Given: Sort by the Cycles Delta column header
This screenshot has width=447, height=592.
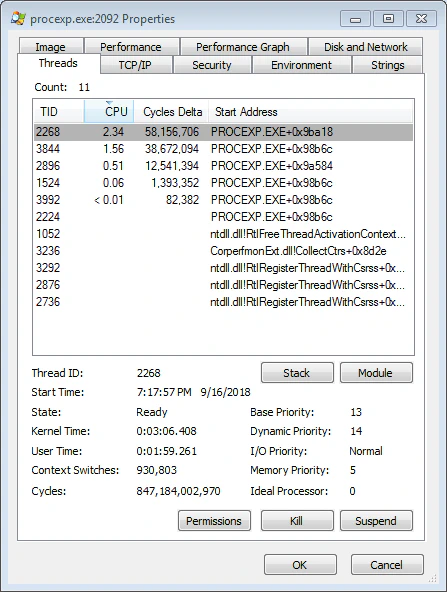Looking at the screenshot, I should [171, 112].
